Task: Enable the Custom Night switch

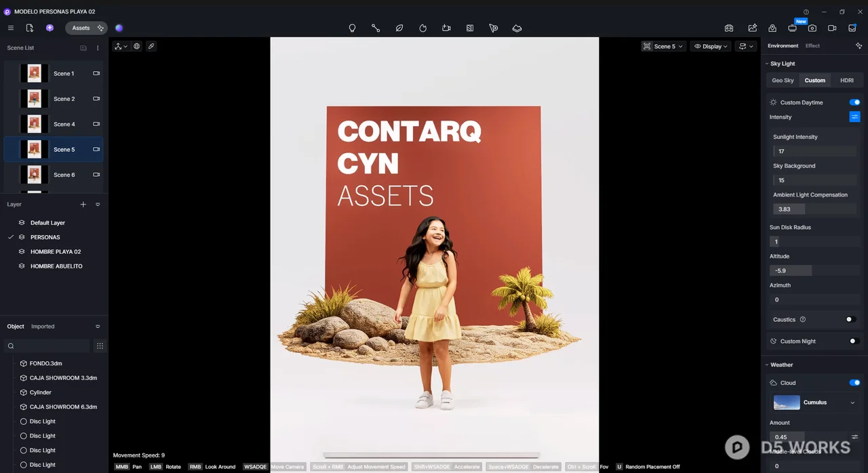Action: pos(854,341)
